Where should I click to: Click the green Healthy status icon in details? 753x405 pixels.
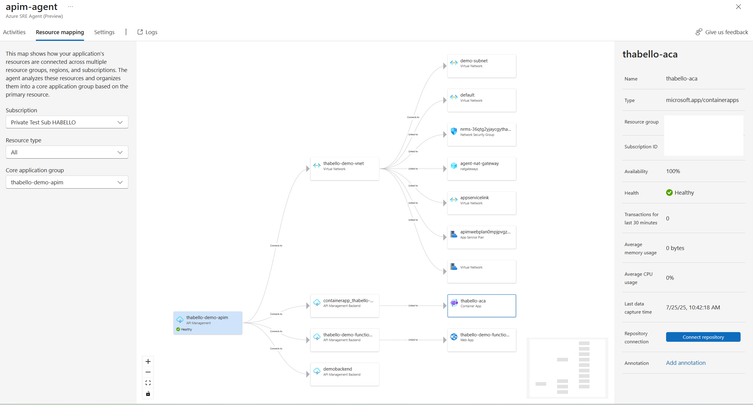pyautogui.click(x=669, y=193)
